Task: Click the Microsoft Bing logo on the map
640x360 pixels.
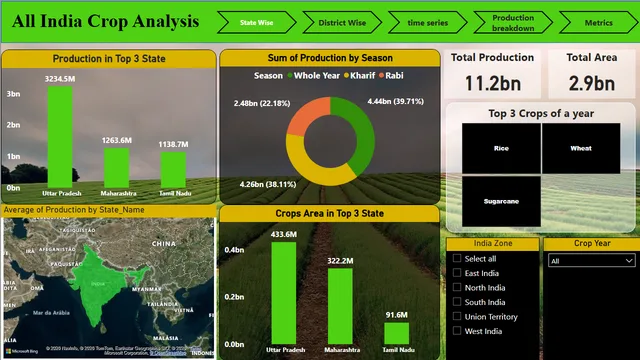Action: [22, 351]
